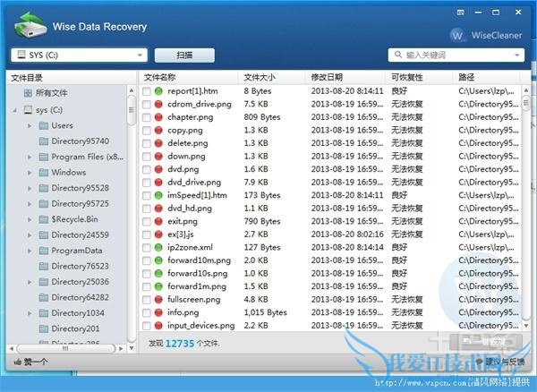Select the Directory201 tree item
This screenshot has width=537, height=392.
(x=75, y=328)
